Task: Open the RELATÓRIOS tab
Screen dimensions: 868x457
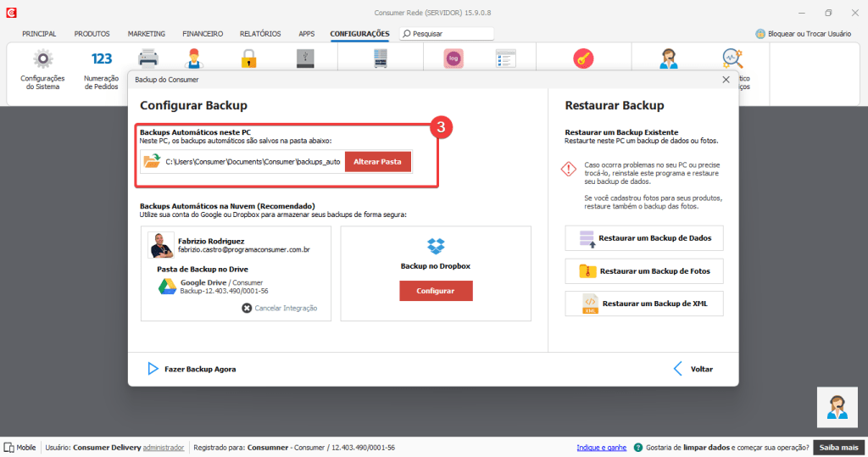Action: (260, 34)
